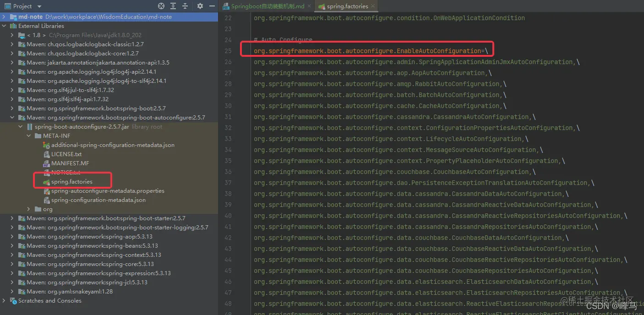Select Maven spring-core:5.3.13 row

tap(109, 264)
